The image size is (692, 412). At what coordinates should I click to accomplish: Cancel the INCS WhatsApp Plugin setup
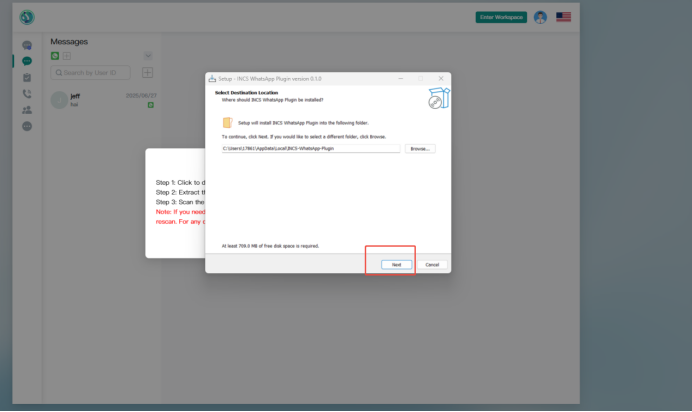(432, 265)
